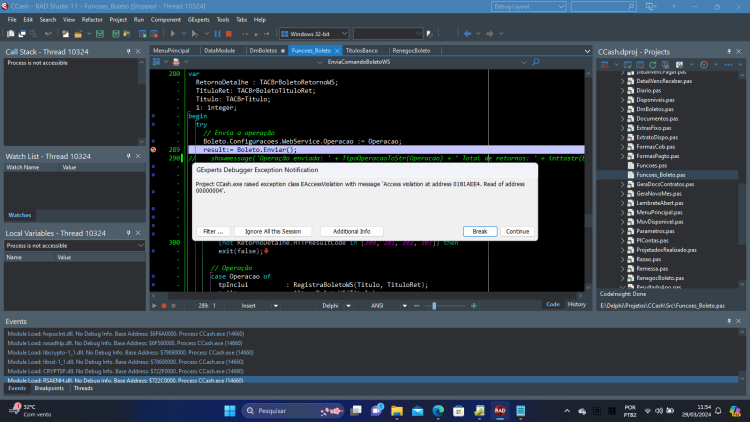The height and width of the screenshot is (422, 750).
Task: Switch to the TitulosBanco editor tab
Action: [x=362, y=50]
